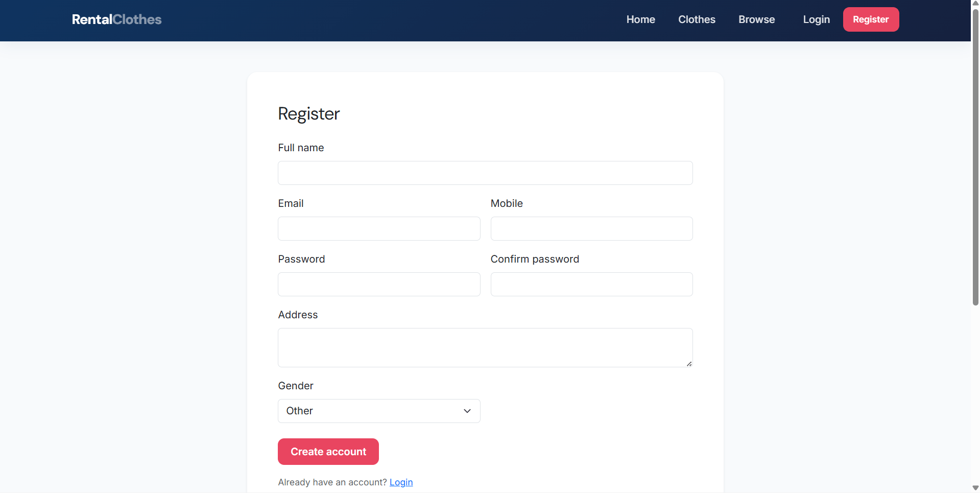Follow the Login link below form
The image size is (980, 493).
click(x=401, y=482)
